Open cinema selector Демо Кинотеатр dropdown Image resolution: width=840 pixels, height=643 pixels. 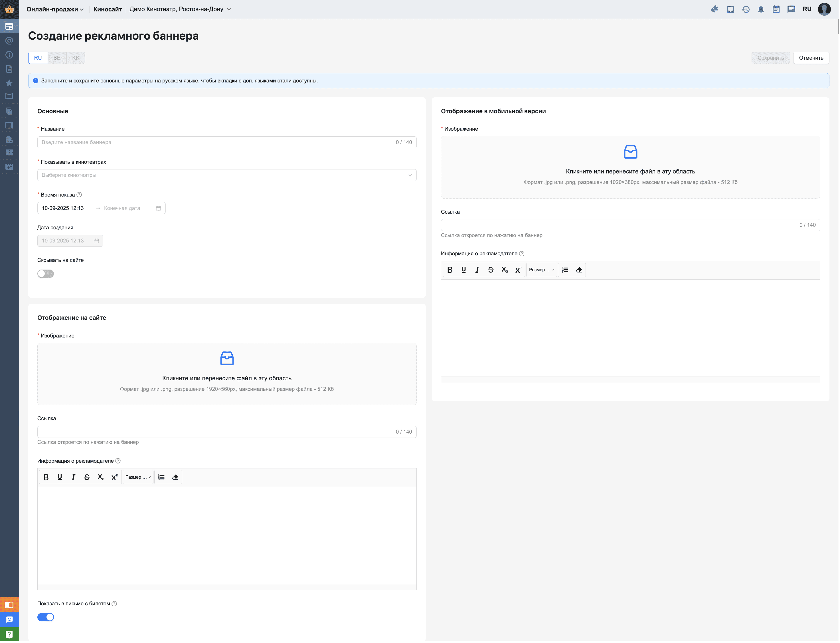coord(180,9)
